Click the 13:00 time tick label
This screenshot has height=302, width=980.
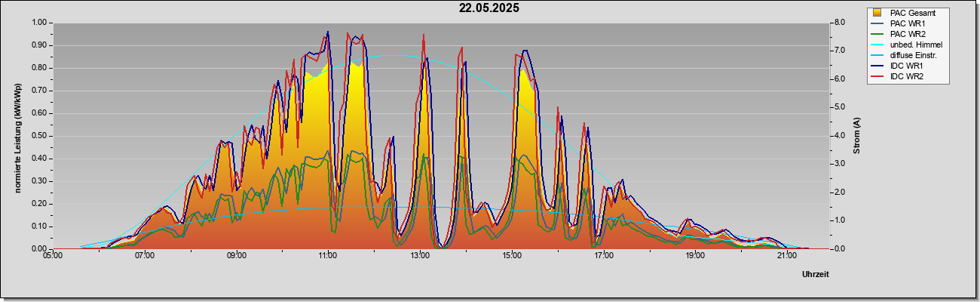tap(420, 256)
